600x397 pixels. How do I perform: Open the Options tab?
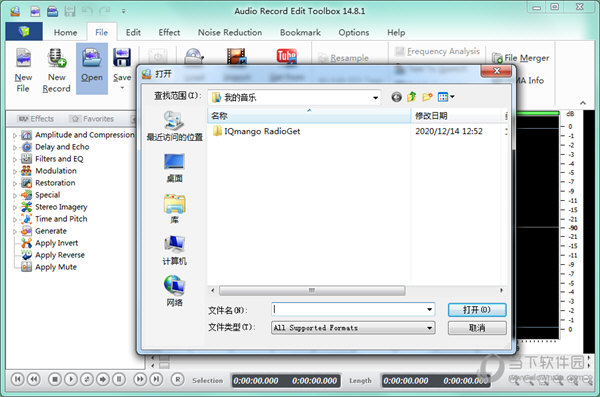354,33
